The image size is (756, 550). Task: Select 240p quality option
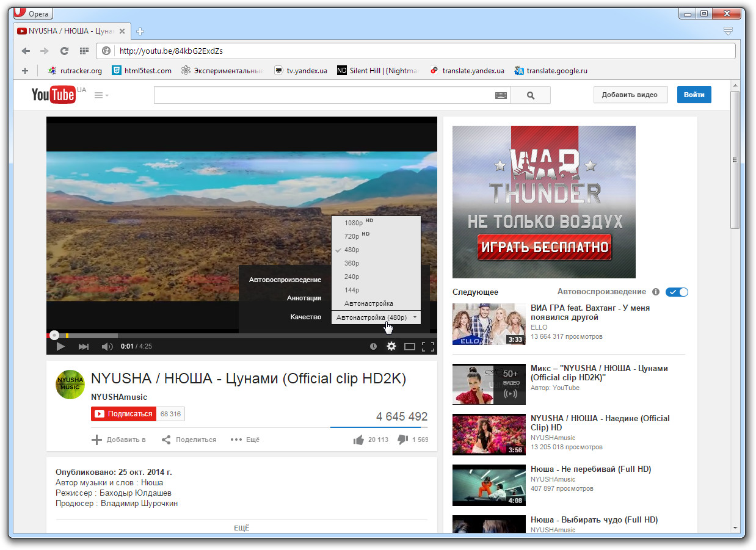[376, 277]
